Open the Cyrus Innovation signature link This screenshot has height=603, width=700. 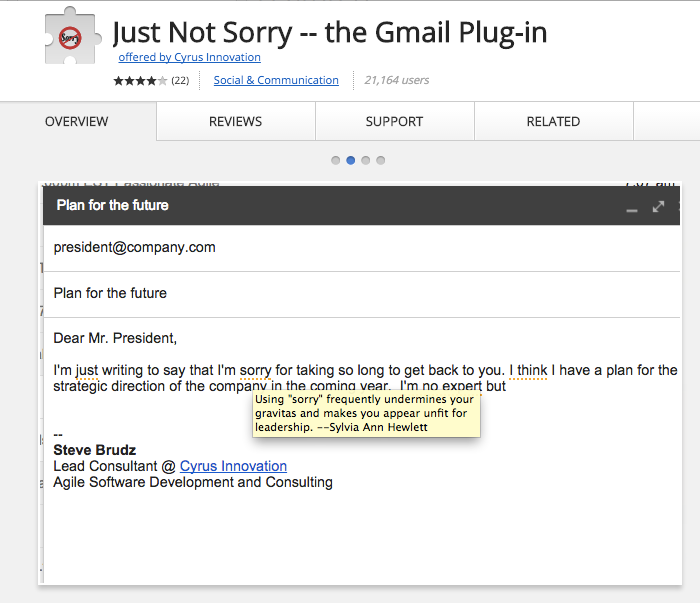233,466
